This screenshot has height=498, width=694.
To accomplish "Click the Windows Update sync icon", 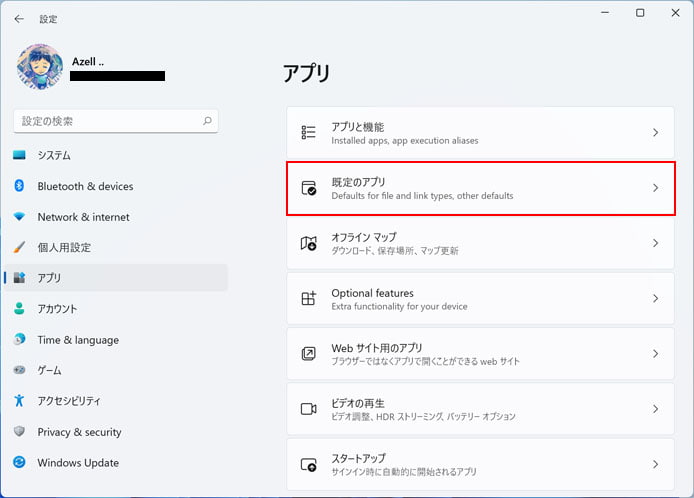I will click(19, 462).
